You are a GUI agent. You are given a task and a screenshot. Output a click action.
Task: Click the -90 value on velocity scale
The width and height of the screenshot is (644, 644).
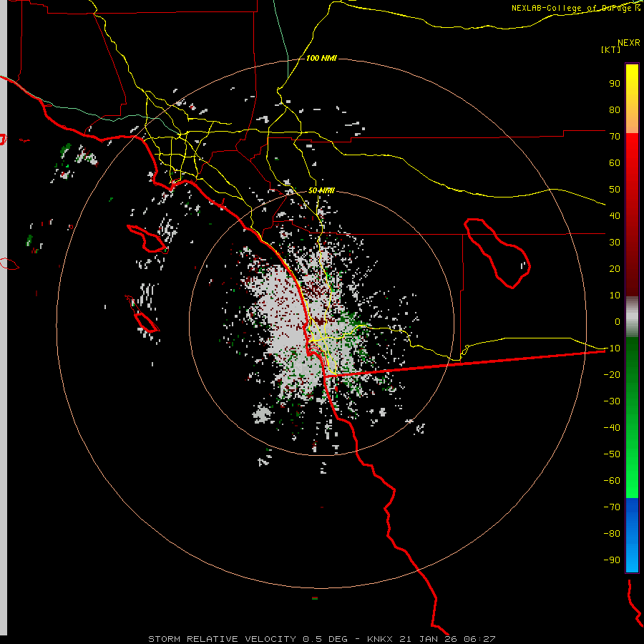(612, 560)
